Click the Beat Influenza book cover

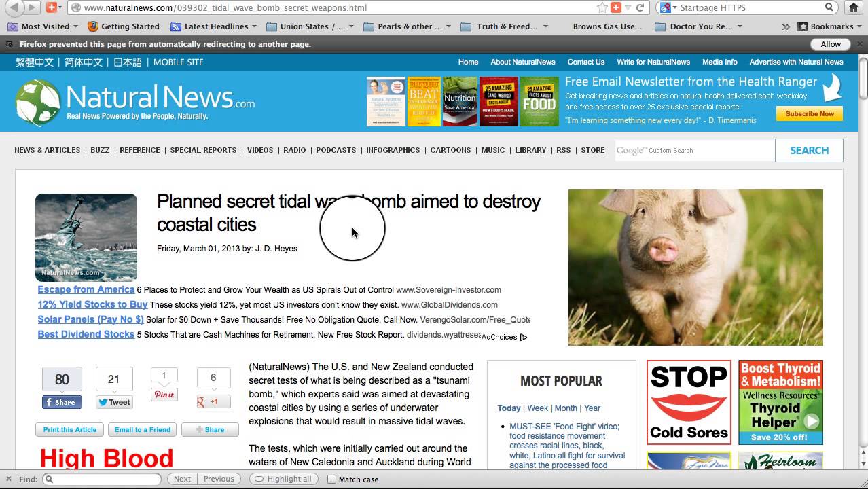point(424,101)
